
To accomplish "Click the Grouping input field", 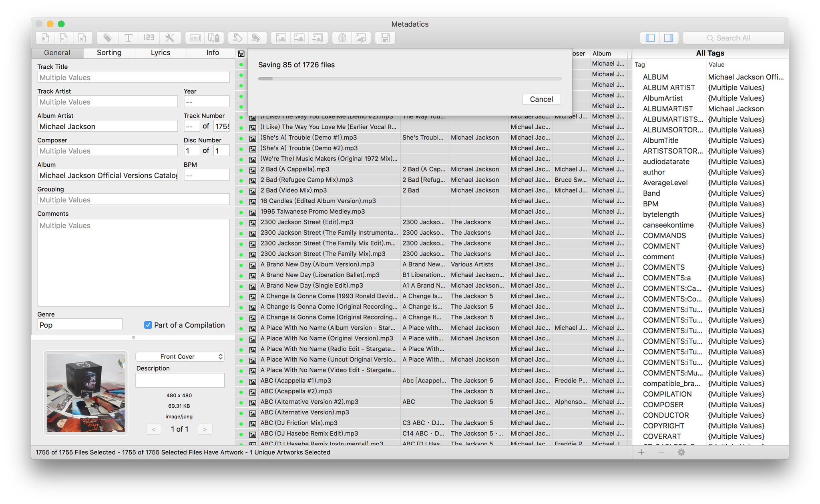I will tap(133, 200).
